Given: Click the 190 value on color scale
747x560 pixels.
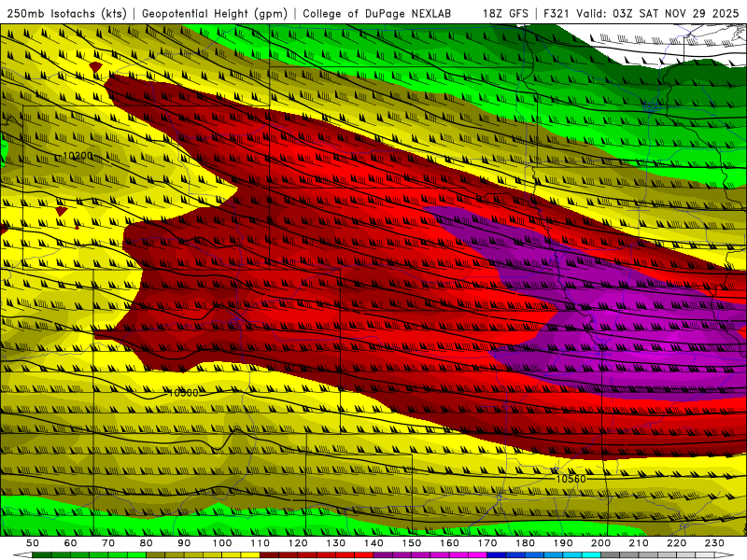Looking at the screenshot, I should click(x=563, y=543).
